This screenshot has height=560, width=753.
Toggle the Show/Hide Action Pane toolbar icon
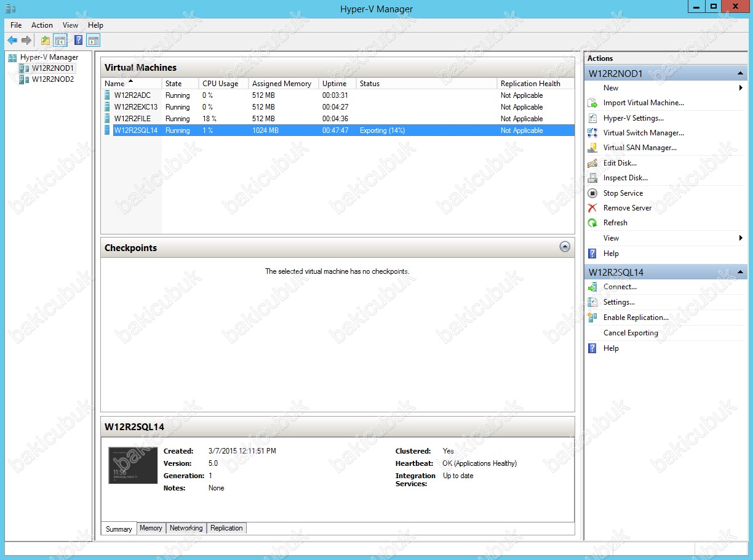[93, 41]
